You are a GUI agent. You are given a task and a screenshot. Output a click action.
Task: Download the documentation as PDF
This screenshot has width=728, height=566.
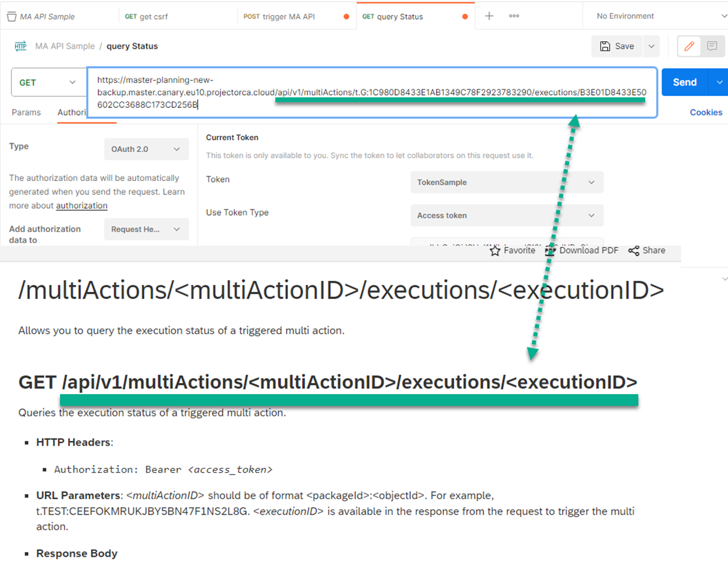click(582, 251)
